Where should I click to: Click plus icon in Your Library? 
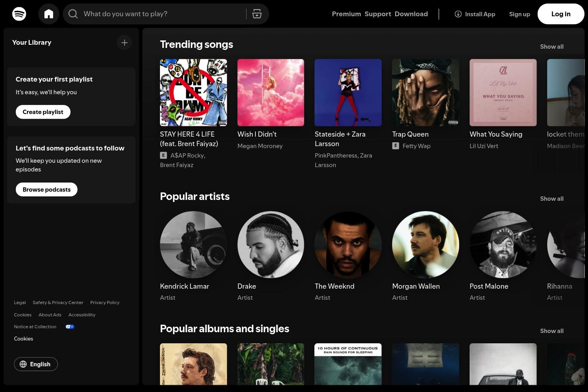click(124, 42)
